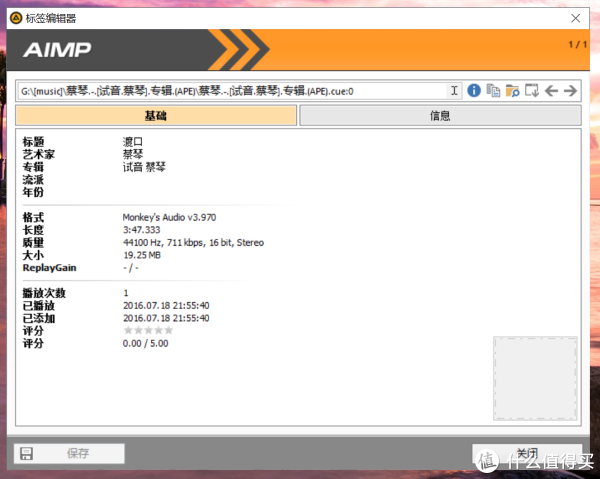
Task: Click the AIMP logo in banner
Action: pos(57,50)
